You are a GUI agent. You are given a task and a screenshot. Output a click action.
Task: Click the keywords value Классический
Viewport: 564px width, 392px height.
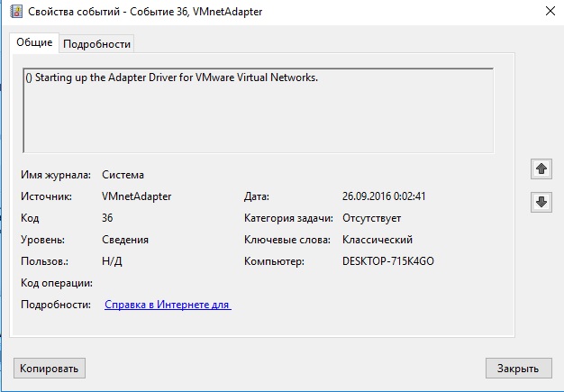(x=378, y=240)
